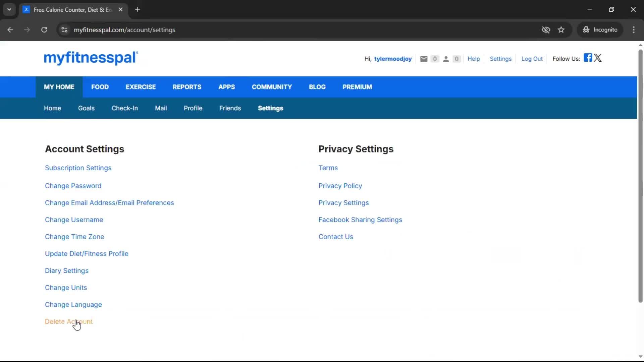Open the tab search dropdown arrow
644x362 pixels.
coord(9,9)
